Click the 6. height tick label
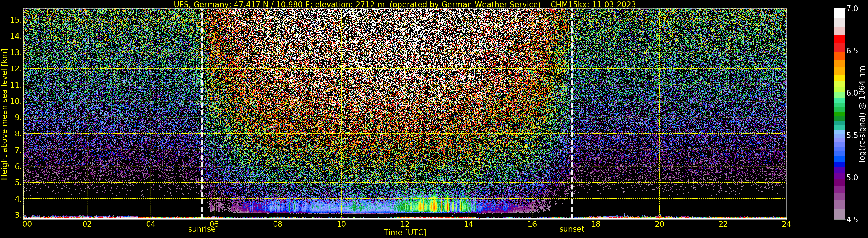The width and height of the screenshot is (868, 238). (x=18, y=166)
